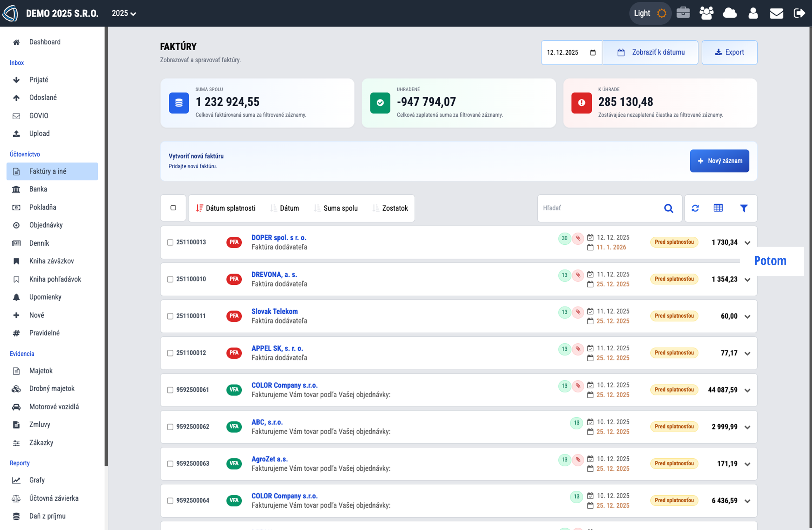Click the cloud icon in header
Screen dimensions: 812x530
click(x=730, y=13)
